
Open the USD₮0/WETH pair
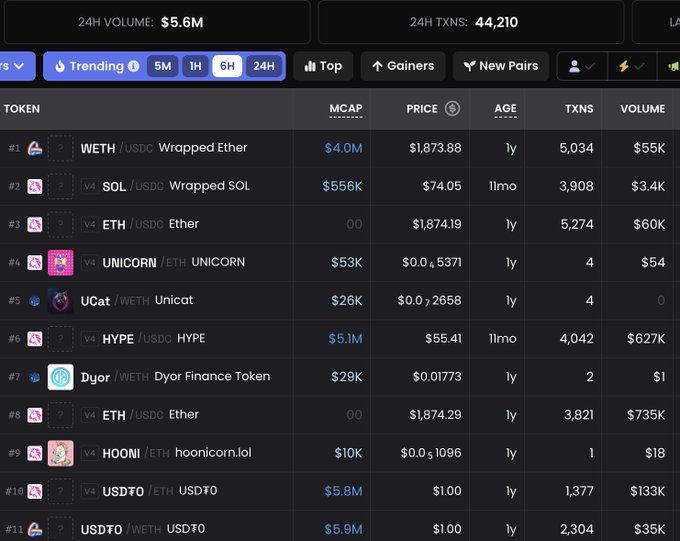pyautogui.click(x=338, y=528)
